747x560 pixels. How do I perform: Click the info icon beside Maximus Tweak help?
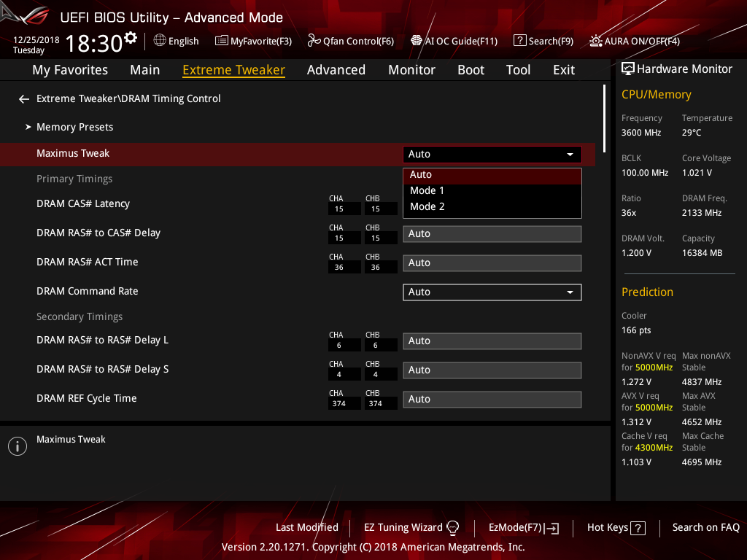[x=18, y=446]
